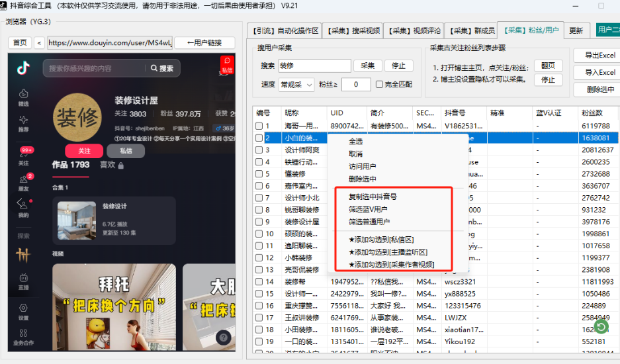
Task: Select 访问用户 from context menu
Action: click(363, 166)
